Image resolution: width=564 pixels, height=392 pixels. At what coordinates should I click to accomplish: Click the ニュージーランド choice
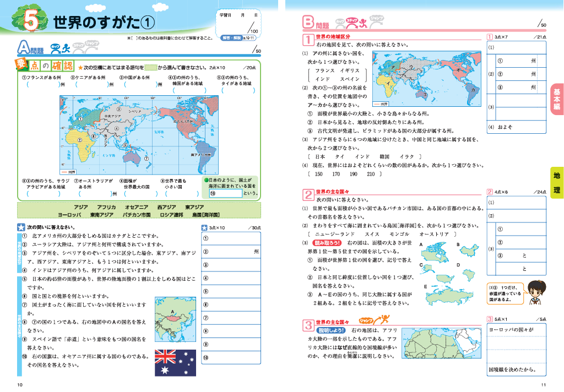[x=335, y=234]
